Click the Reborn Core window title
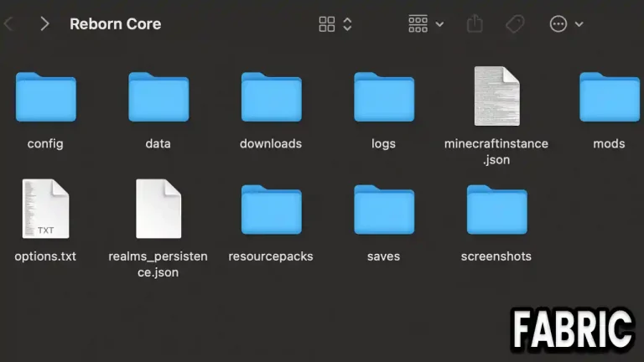The height and width of the screenshot is (362, 644). (116, 23)
